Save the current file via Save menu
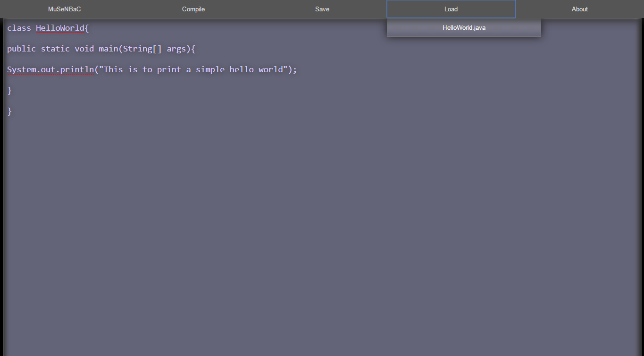The width and height of the screenshot is (644, 356). pos(322,9)
